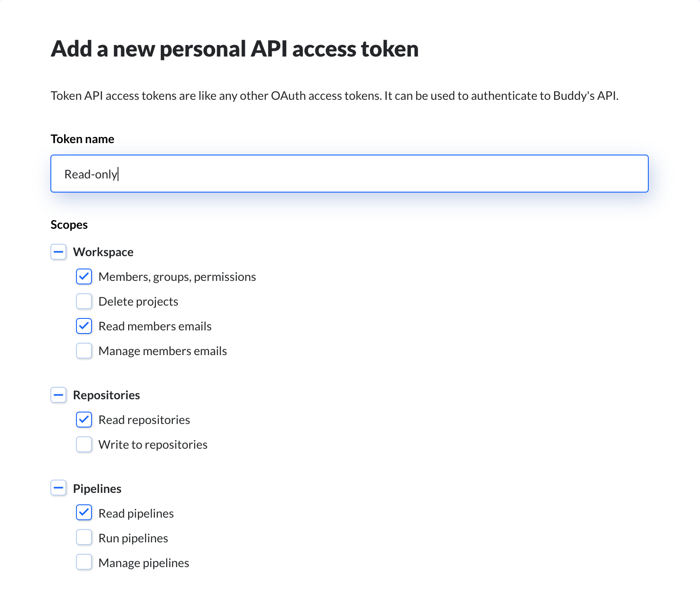
Task: Uncheck "Members, groups, permissions"
Action: tap(84, 276)
